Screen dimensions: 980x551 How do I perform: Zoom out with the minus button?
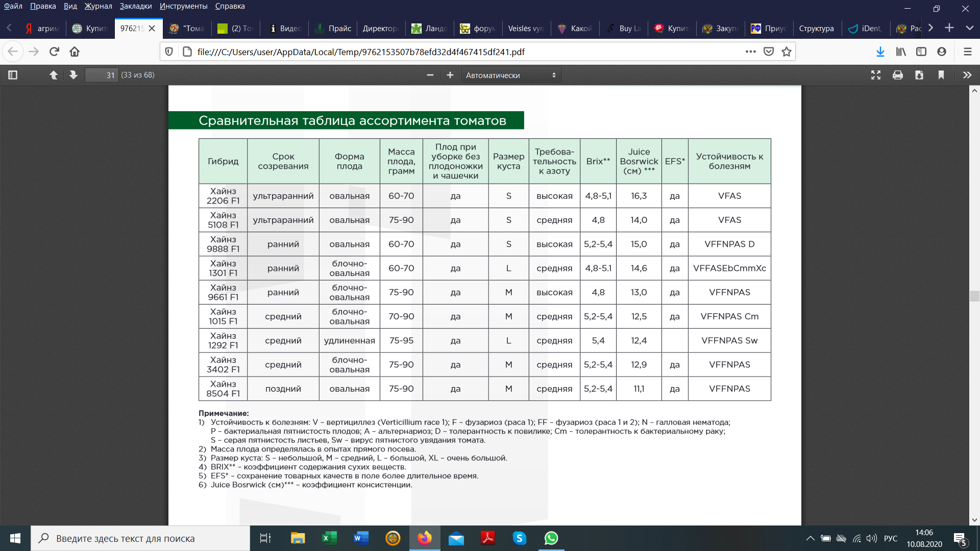click(430, 75)
